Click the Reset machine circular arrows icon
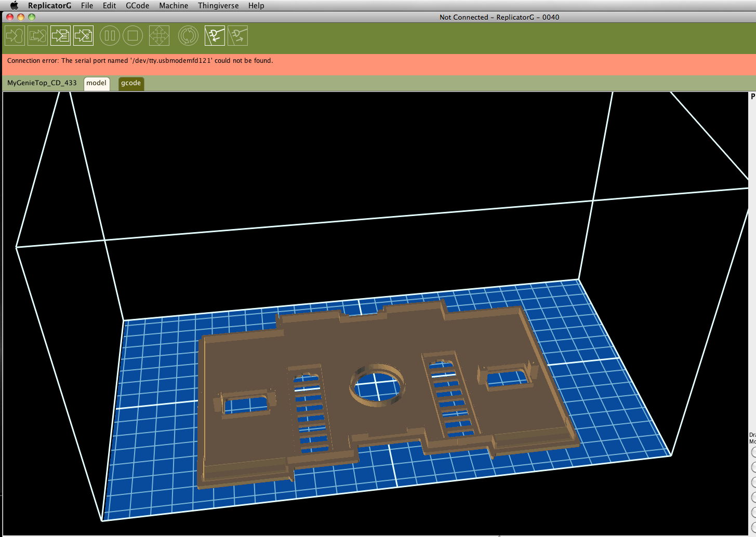Viewport: 756px width, 537px height. pyautogui.click(x=188, y=36)
